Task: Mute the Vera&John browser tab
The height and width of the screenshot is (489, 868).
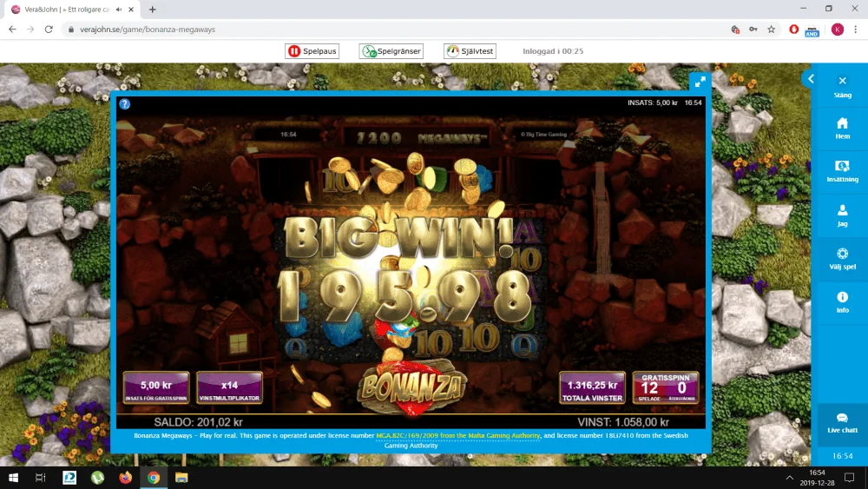Action: coord(118,10)
